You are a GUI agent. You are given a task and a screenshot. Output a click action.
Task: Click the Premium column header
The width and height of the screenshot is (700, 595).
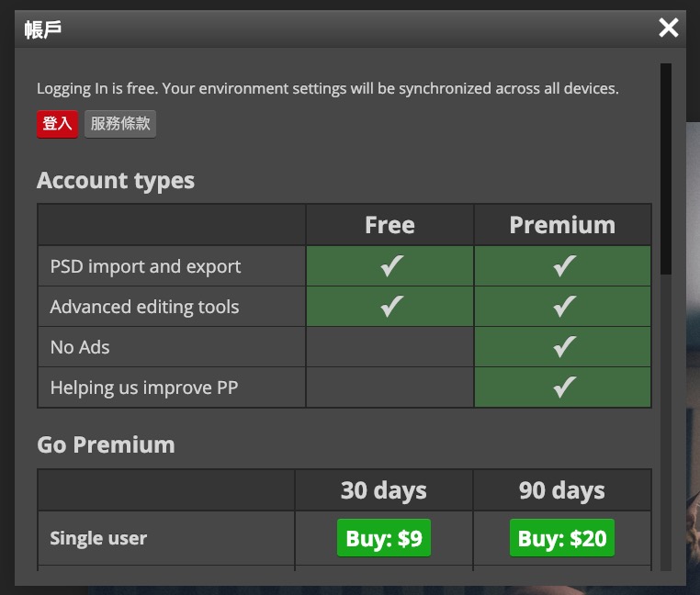562,225
